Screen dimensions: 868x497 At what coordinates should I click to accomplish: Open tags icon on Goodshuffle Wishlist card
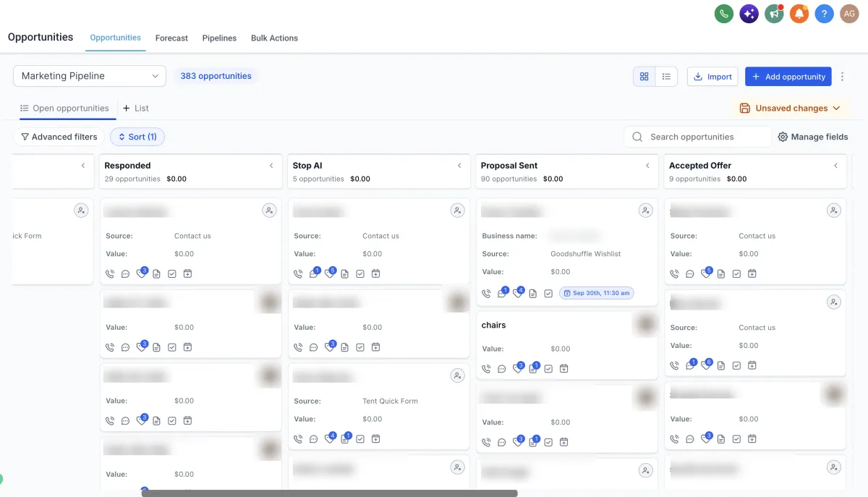[x=518, y=293]
